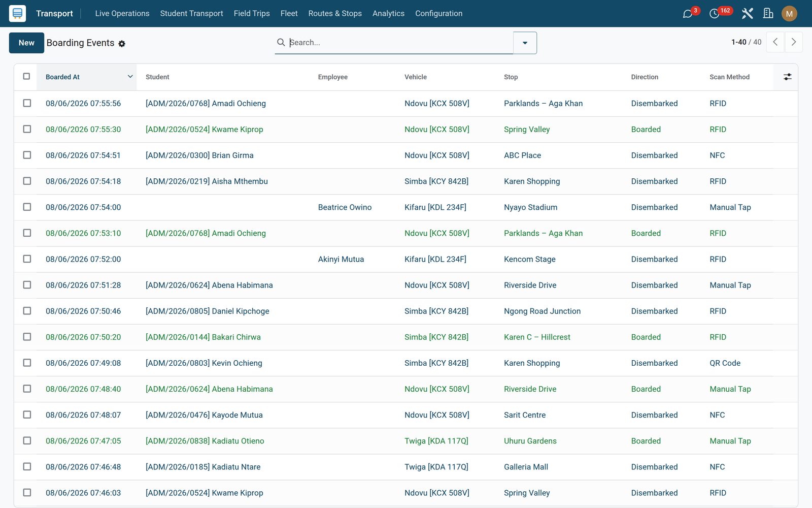
Task: Select the row boarded at 07:55:56
Action: pos(27,103)
